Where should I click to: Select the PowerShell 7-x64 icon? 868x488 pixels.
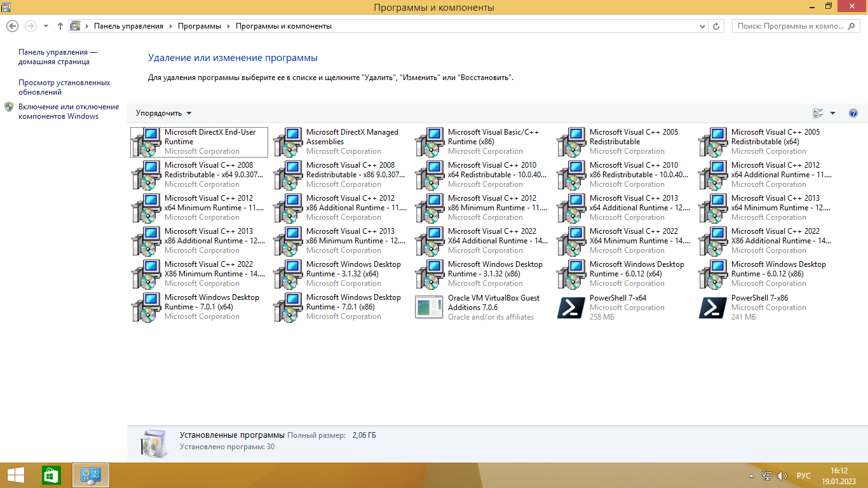tap(571, 308)
